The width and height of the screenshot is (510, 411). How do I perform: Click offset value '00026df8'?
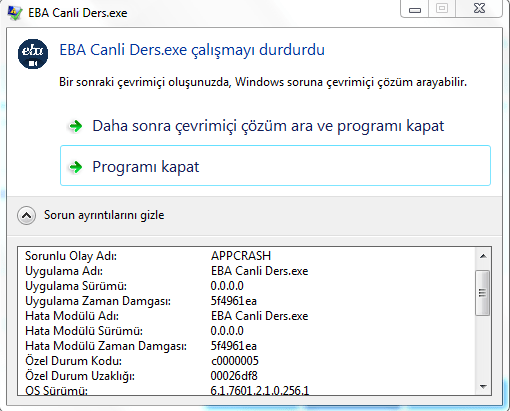tap(234, 376)
